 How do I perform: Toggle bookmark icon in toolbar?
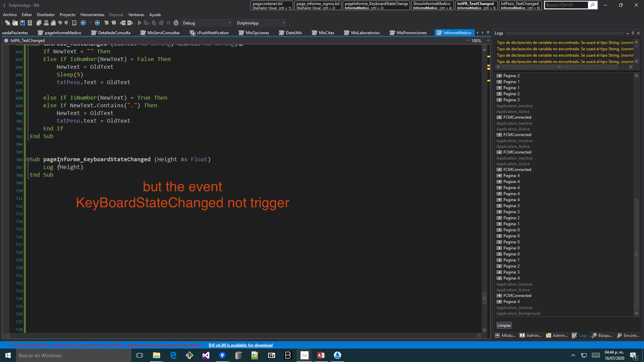74,23
